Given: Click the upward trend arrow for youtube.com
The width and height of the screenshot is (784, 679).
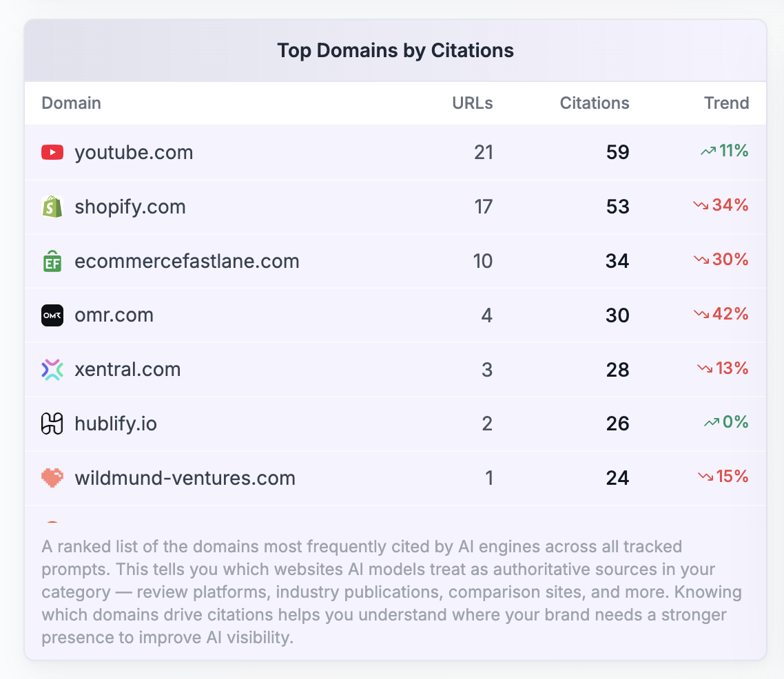Looking at the screenshot, I should click(x=708, y=151).
